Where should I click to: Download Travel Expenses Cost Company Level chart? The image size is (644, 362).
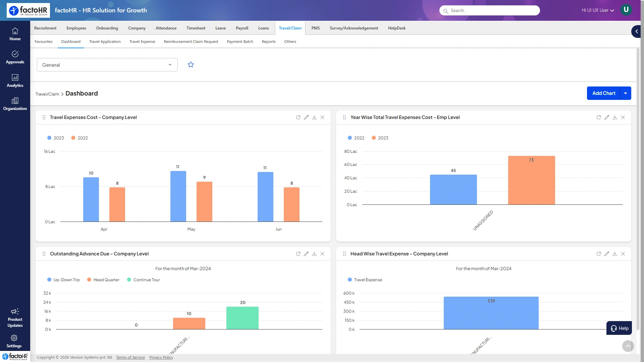314,117
